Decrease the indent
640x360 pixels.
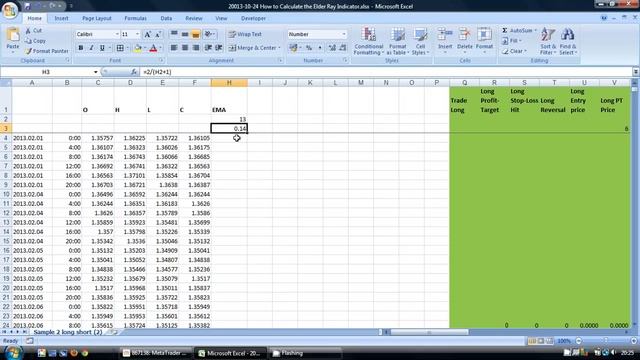click(x=208, y=48)
